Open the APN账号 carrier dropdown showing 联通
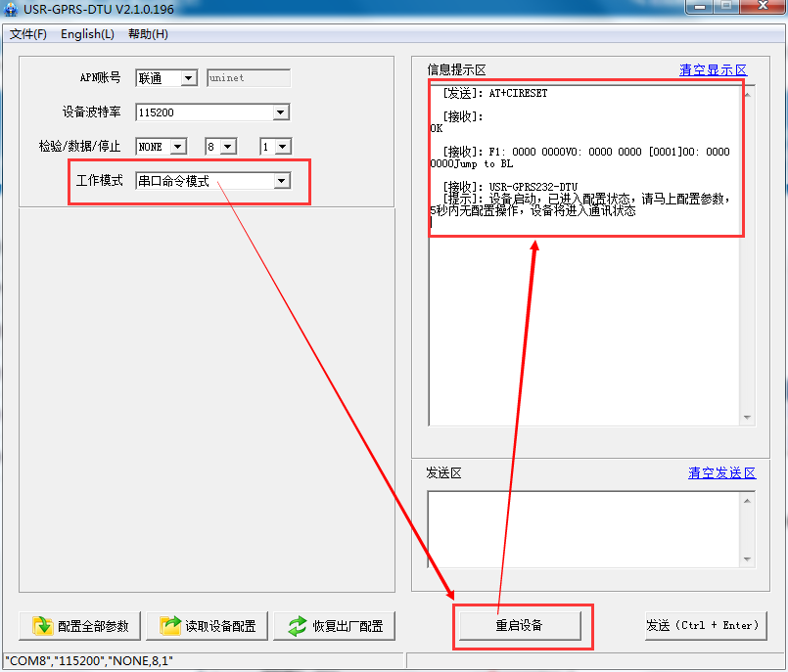 (191, 77)
